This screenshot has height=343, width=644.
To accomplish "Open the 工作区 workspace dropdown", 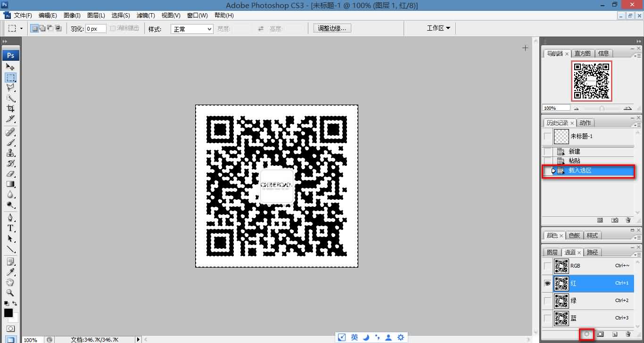I will (438, 28).
